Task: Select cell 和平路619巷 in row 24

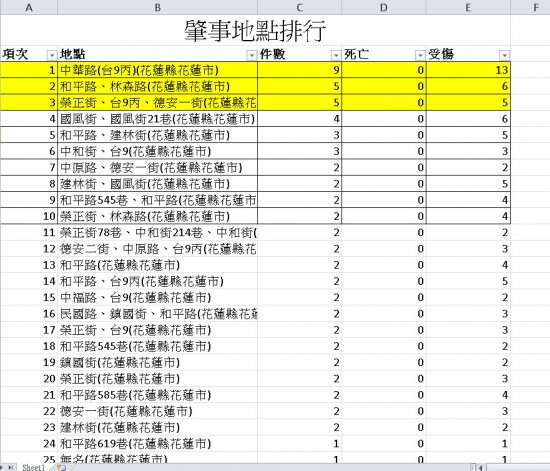Action: click(157, 444)
